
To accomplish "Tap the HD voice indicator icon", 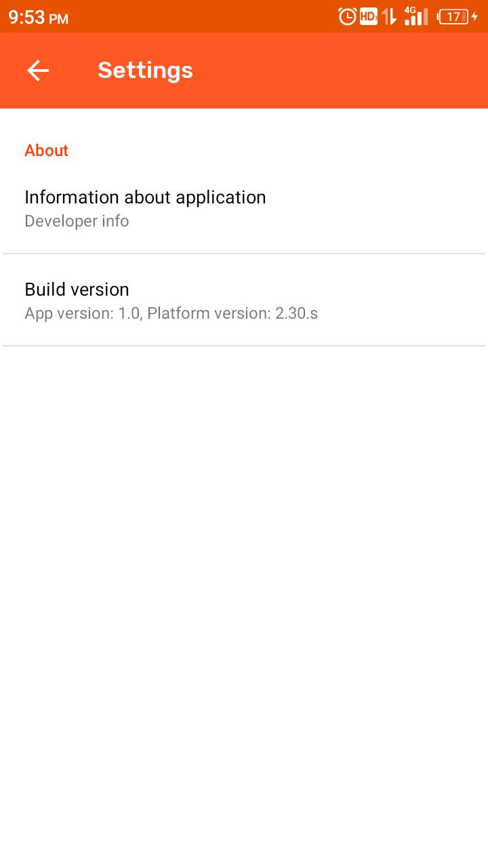I will click(368, 16).
